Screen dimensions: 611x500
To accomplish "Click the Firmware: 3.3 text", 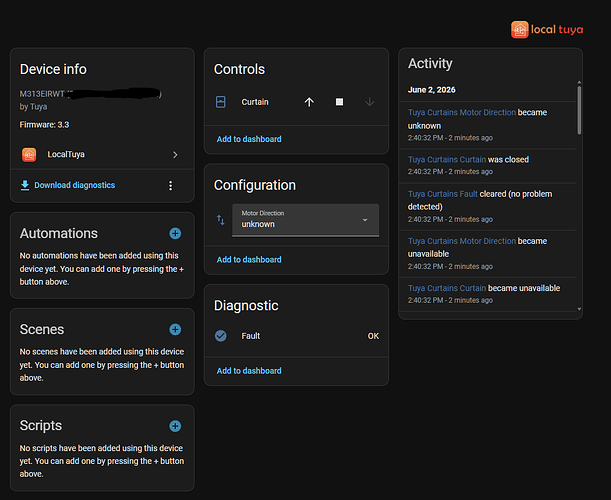I will [44, 125].
